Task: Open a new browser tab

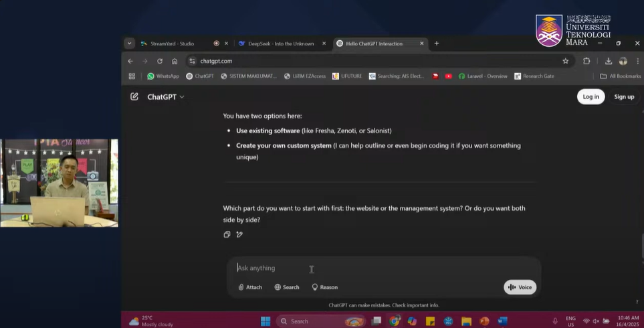Action: click(x=437, y=44)
